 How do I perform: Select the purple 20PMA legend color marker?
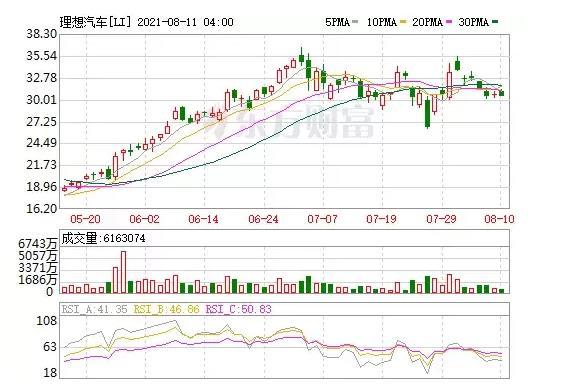[449, 22]
